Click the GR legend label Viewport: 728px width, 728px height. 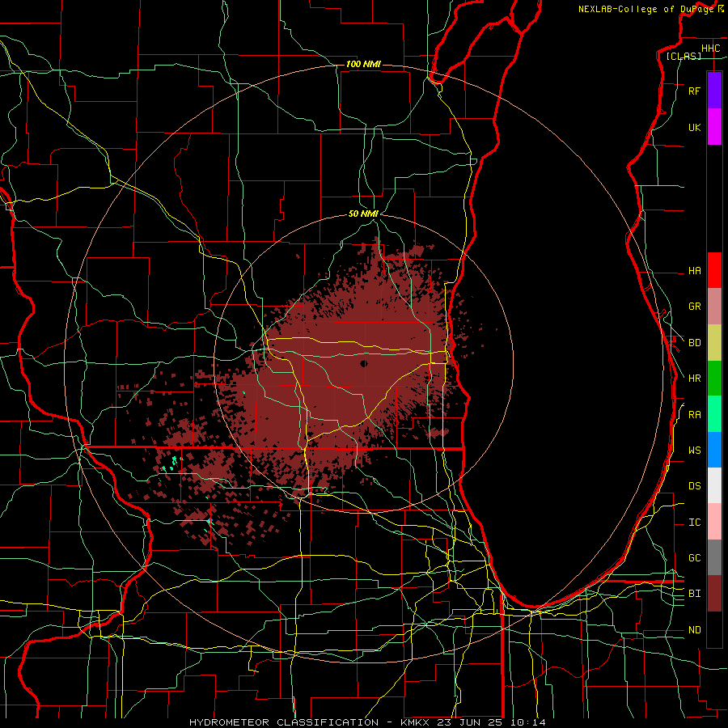click(694, 307)
